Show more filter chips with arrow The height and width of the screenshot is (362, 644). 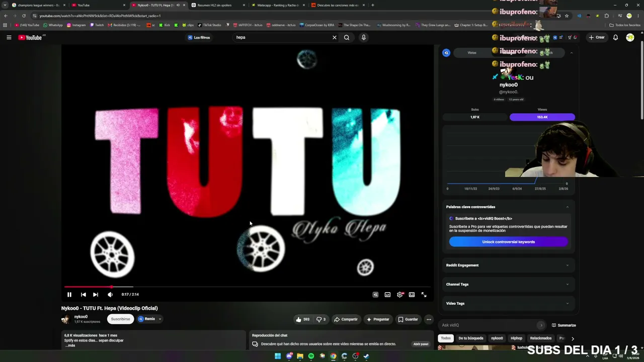[x=573, y=338]
